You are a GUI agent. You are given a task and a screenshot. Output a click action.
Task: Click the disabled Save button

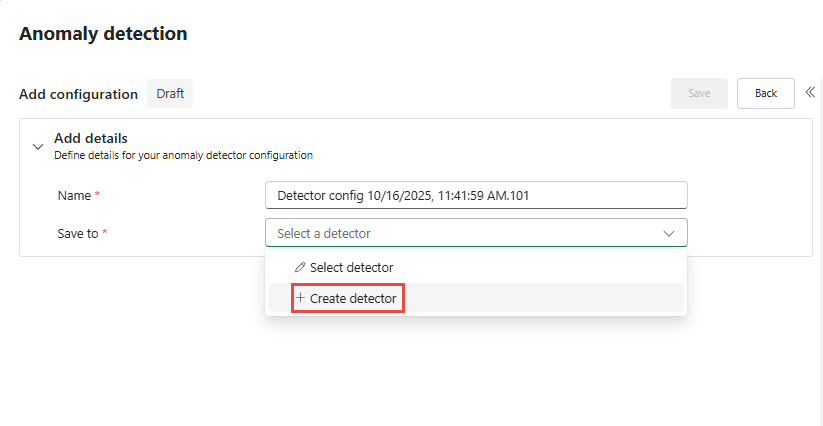699,93
